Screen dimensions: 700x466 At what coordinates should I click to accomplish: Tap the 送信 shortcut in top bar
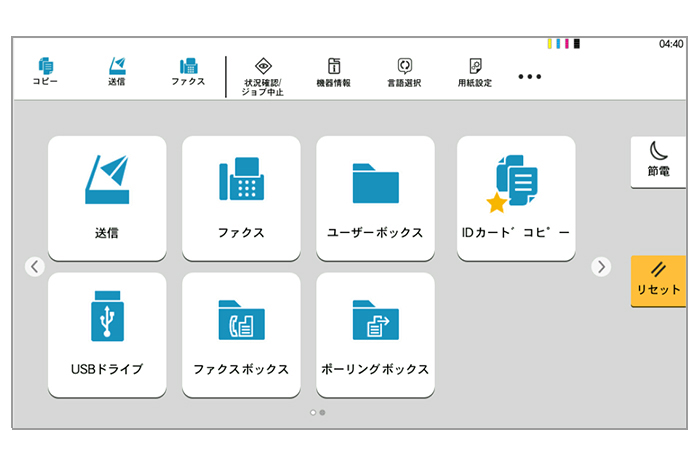tap(117, 71)
